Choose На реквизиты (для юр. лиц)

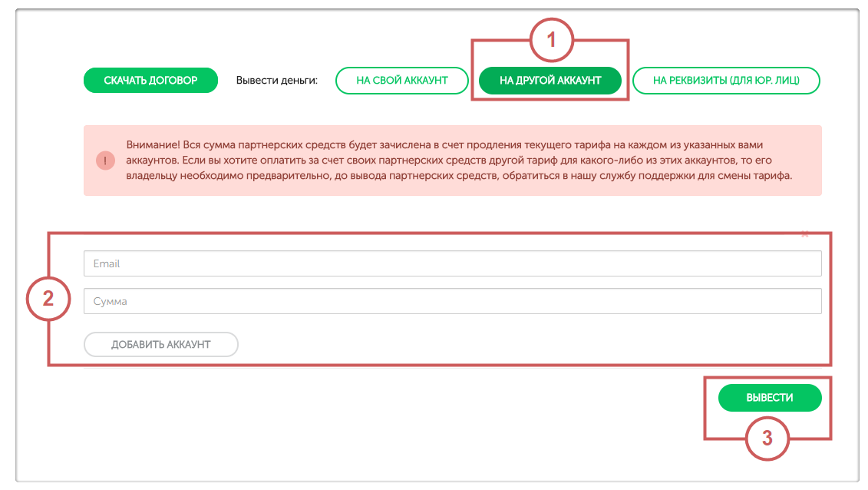(726, 81)
